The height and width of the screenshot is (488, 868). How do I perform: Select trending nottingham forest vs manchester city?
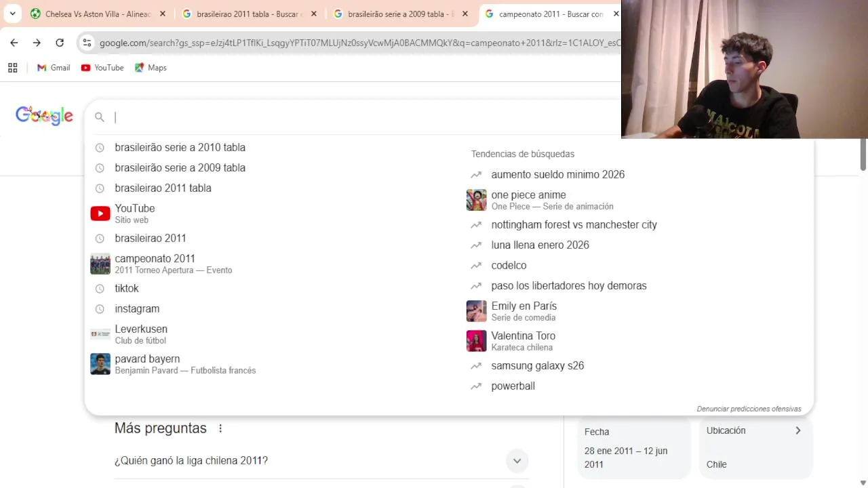(x=574, y=224)
